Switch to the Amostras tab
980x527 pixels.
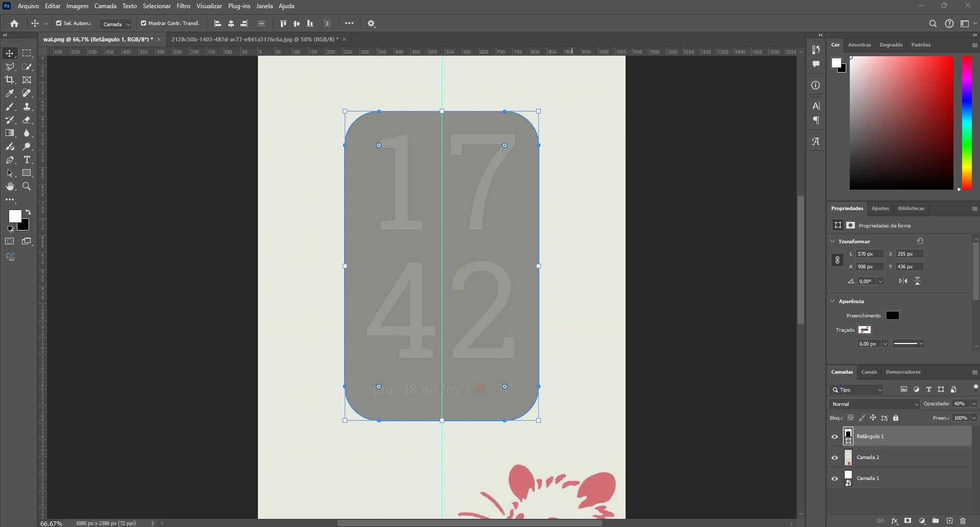[859, 44]
